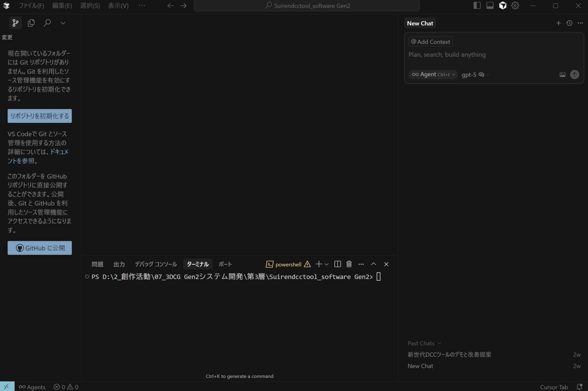The height and width of the screenshot is (391, 588).
Task: Select the ターミナル tab
Action: pos(198,264)
